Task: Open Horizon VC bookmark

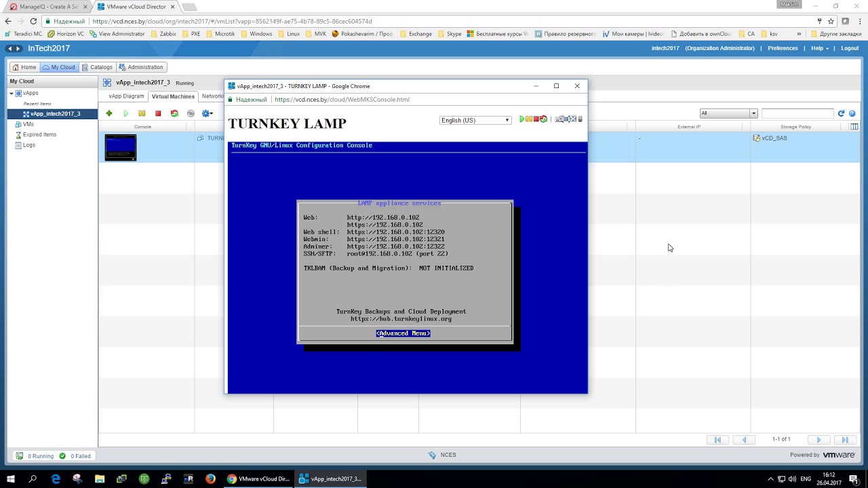Action: 66,34
